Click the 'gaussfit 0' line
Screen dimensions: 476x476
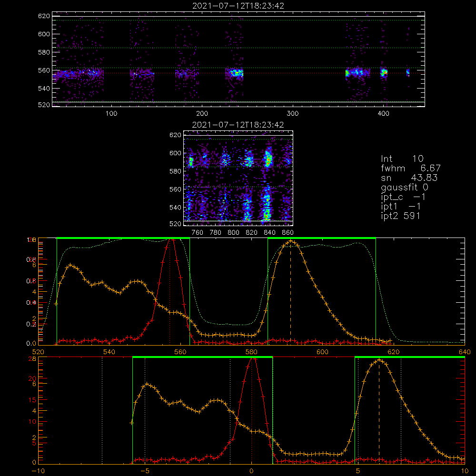pos(405,187)
